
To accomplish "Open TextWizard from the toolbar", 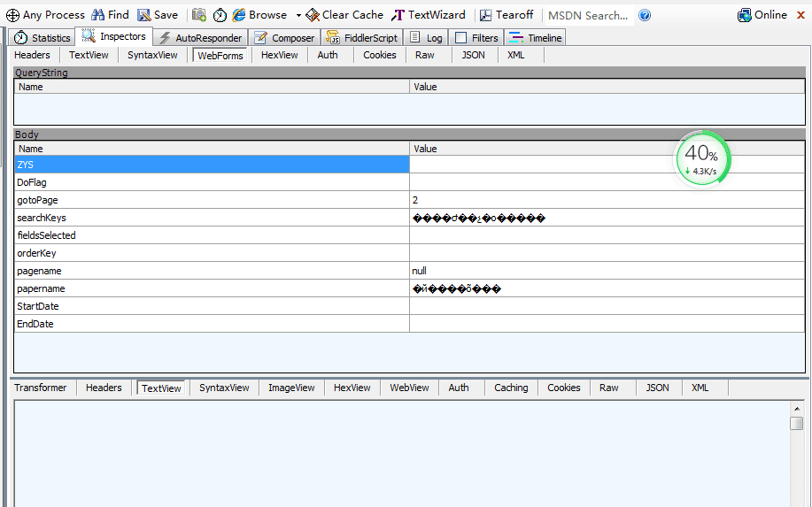I will coord(398,15).
